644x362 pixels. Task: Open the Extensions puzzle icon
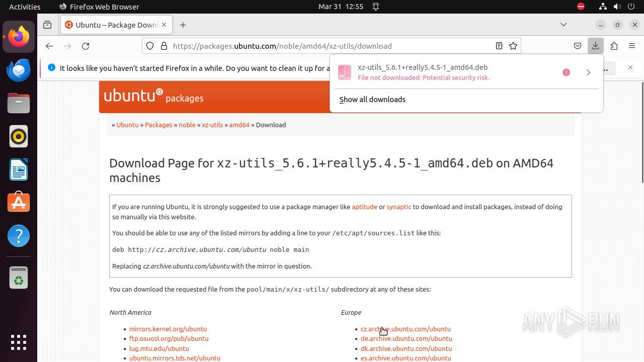tap(614, 46)
